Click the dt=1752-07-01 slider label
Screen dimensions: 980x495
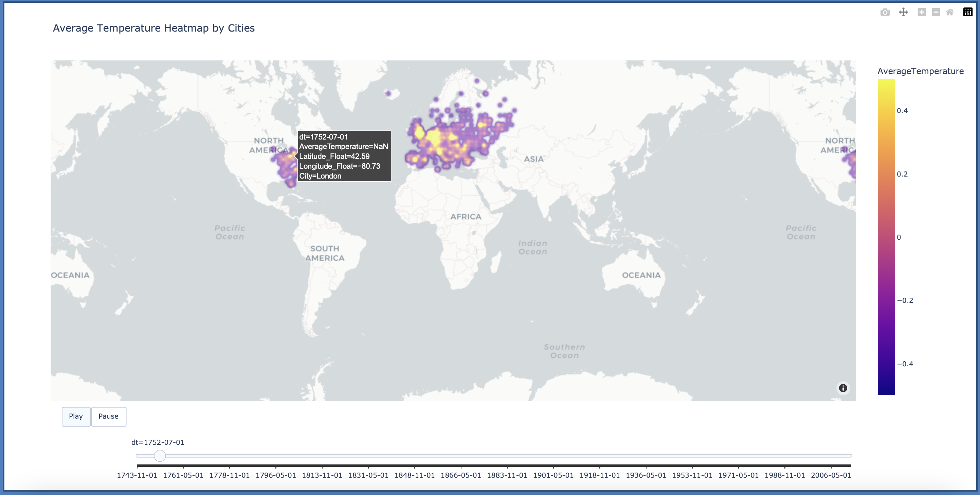click(157, 442)
